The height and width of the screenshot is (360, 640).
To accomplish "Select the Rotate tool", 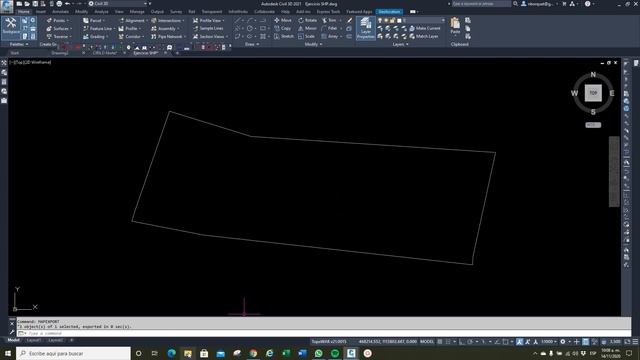I will (307, 20).
